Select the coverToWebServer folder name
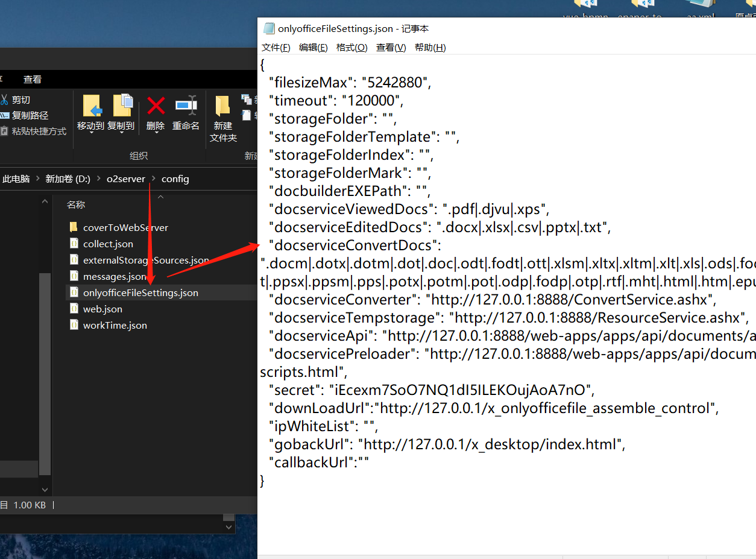The height and width of the screenshot is (559, 756). point(125,227)
